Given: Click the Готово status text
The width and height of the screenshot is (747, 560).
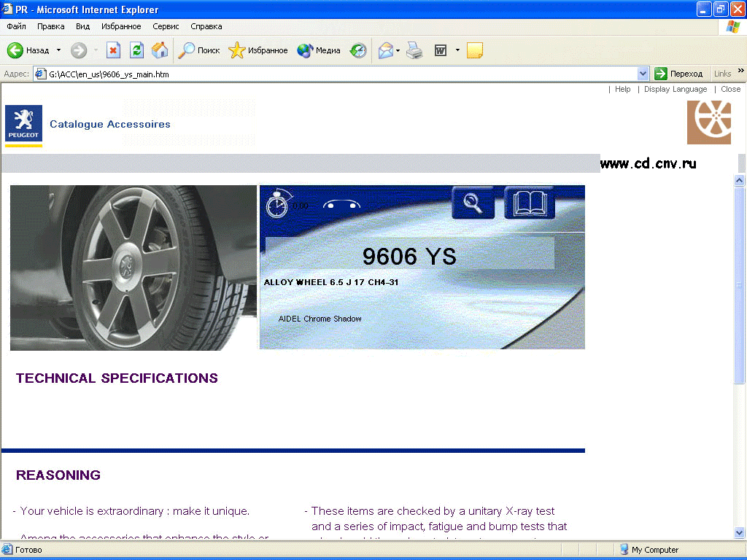Looking at the screenshot, I should pos(28,550).
